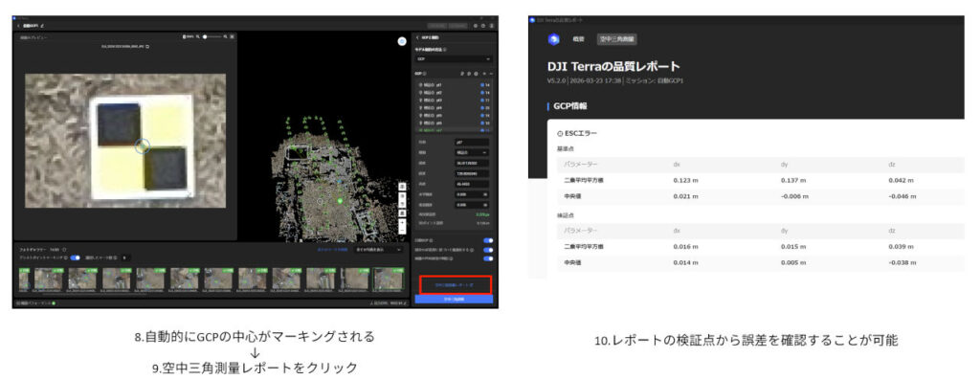Click the second tool icon in GCP header
The width and height of the screenshot is (980, 380).
point(469,73)
